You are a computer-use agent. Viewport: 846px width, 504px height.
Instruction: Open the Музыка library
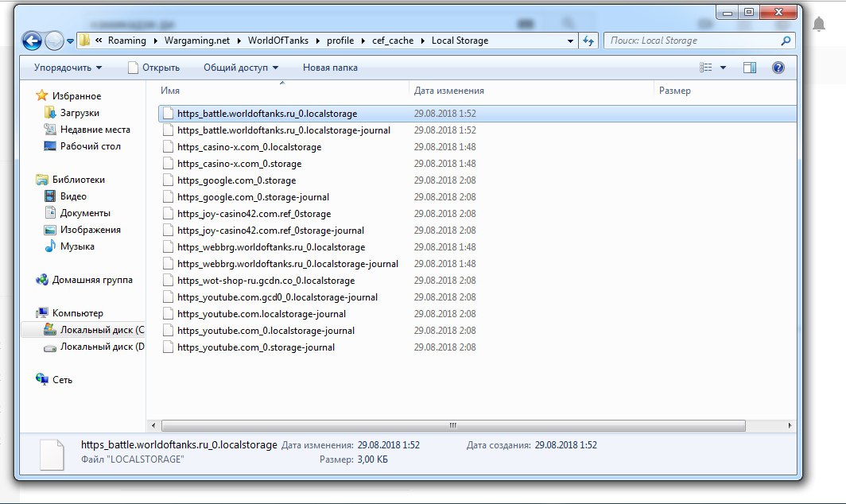[77, 246]
